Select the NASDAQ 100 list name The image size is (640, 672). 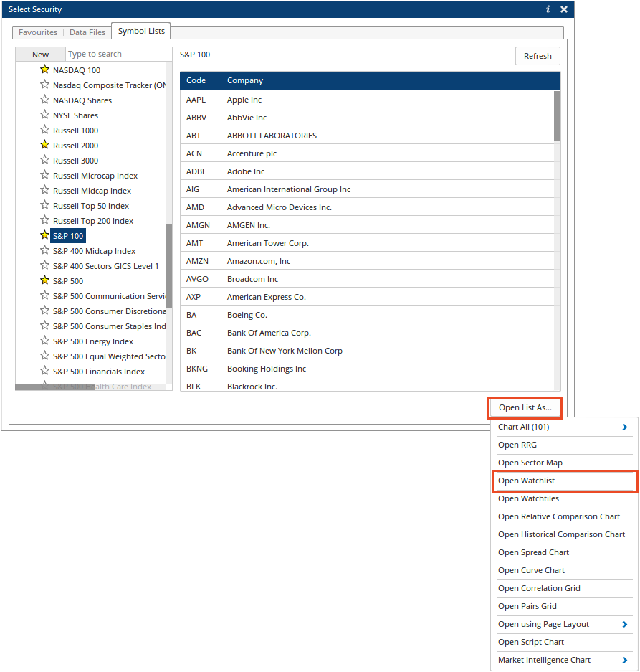[77, 70]
